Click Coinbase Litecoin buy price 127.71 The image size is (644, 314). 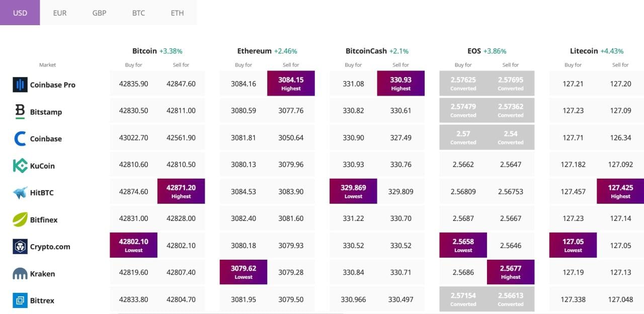coord(573,137)
